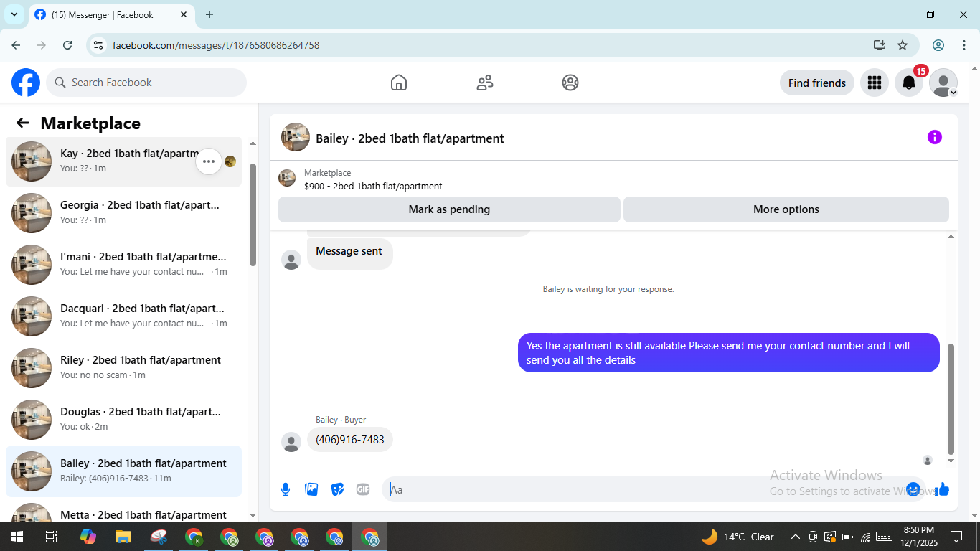Viewport: 980px width, 551px height.
Task: Show hidden icons in the system tray
Action: 795,537
